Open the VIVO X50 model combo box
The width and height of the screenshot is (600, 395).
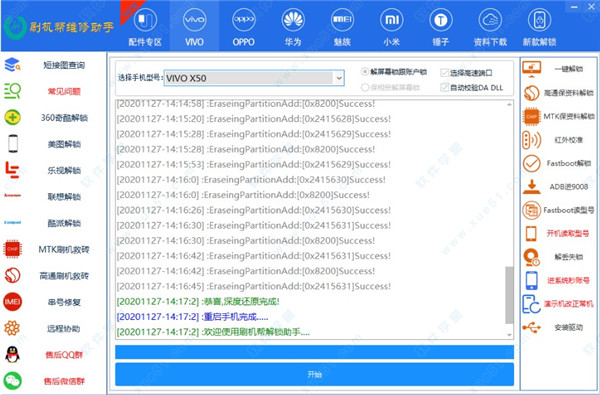(254, 78)
